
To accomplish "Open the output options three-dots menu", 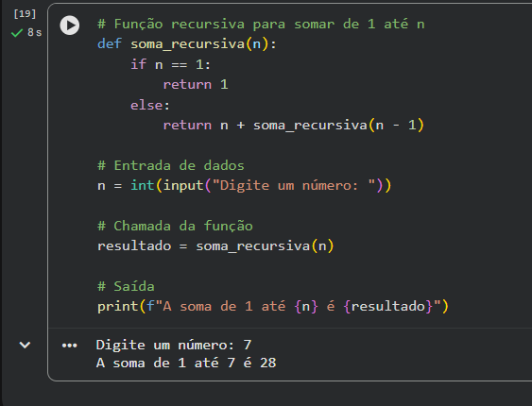I will point(70,346).
